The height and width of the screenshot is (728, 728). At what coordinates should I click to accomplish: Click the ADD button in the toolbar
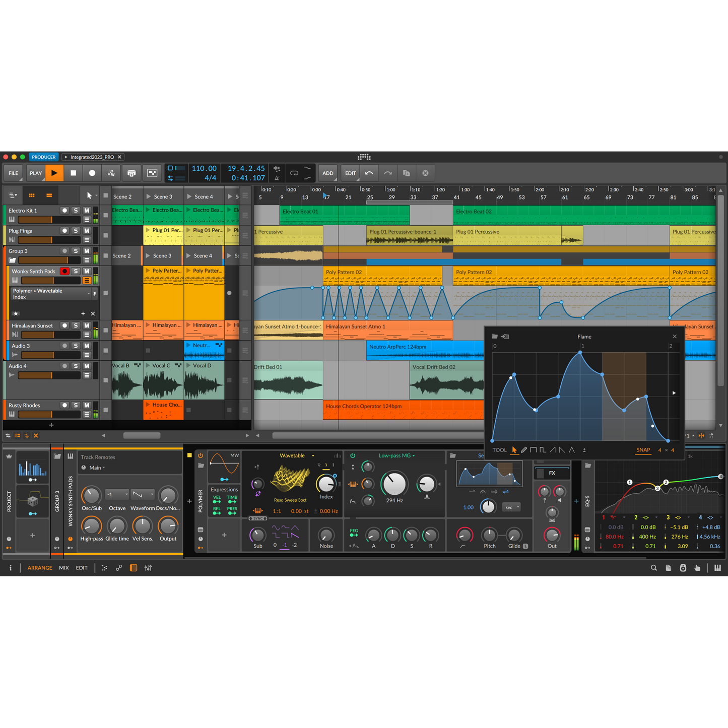point(327,173)
